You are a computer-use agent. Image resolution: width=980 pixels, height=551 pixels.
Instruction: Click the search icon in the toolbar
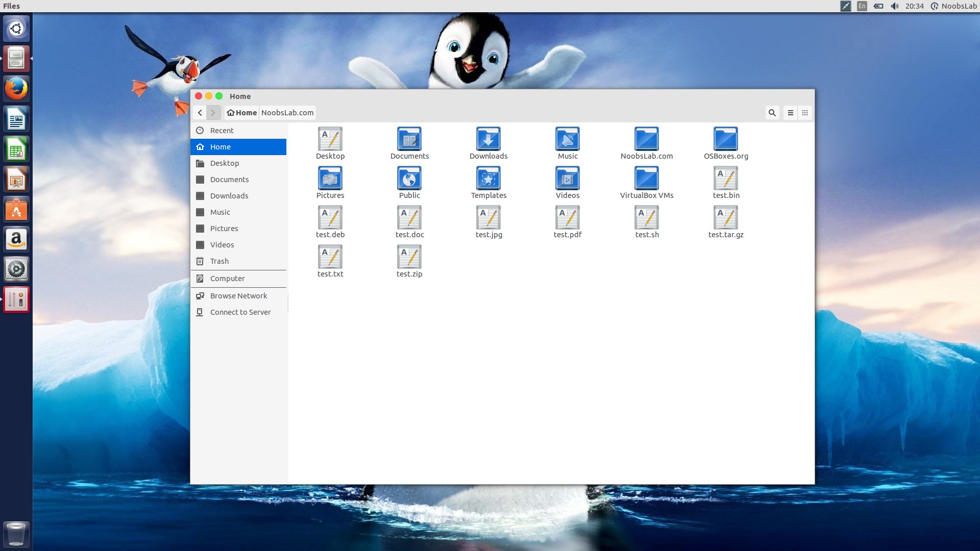click(772, 113)
